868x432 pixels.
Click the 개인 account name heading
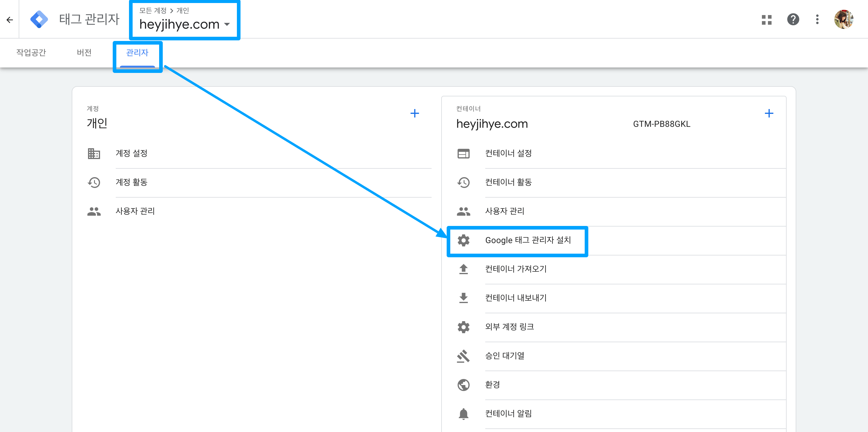pos(97,123)
